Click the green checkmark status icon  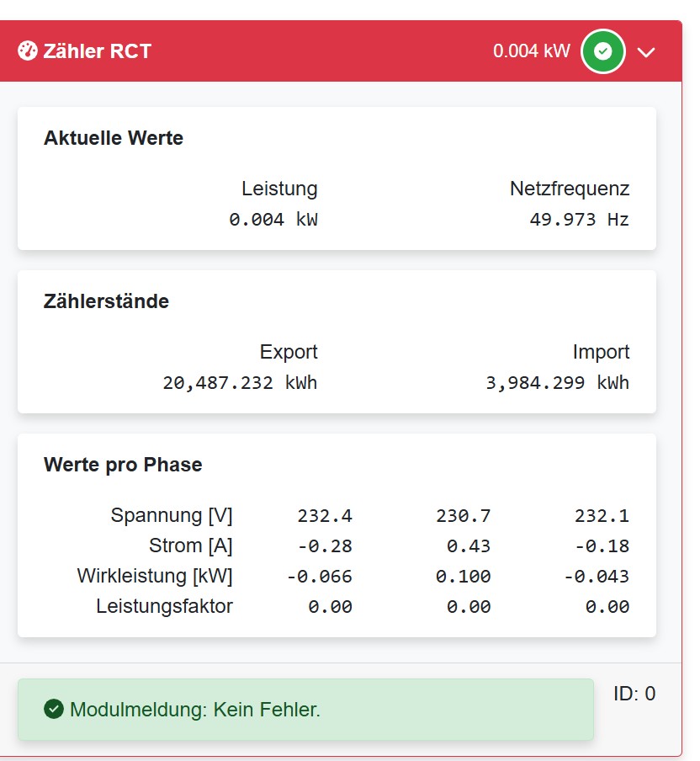point(602,51)
